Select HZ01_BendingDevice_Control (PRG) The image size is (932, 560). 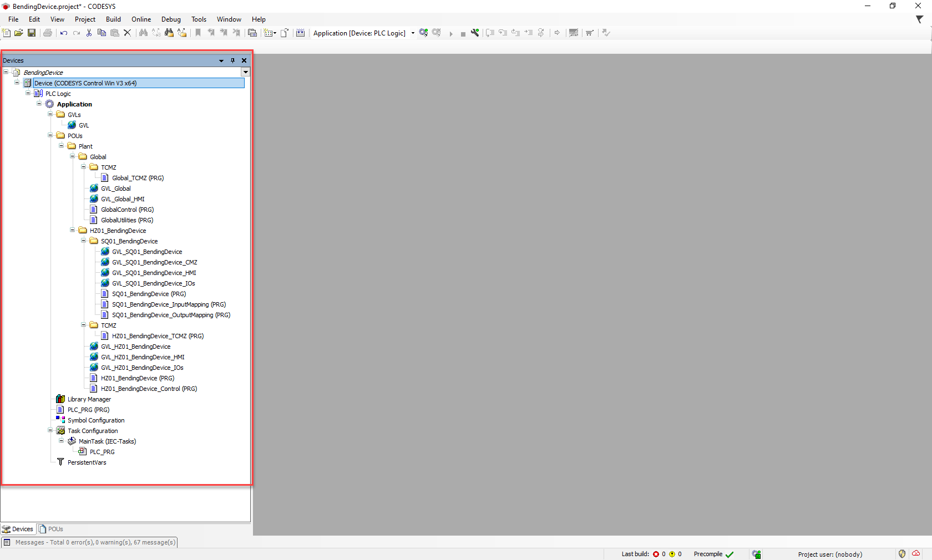point(149,389)
